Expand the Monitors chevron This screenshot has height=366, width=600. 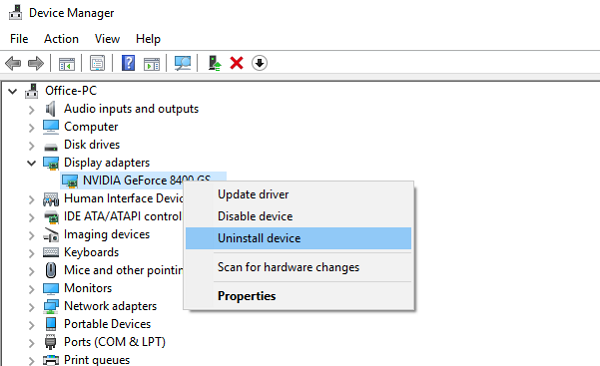pyautogui.click(x=31, y=289)
